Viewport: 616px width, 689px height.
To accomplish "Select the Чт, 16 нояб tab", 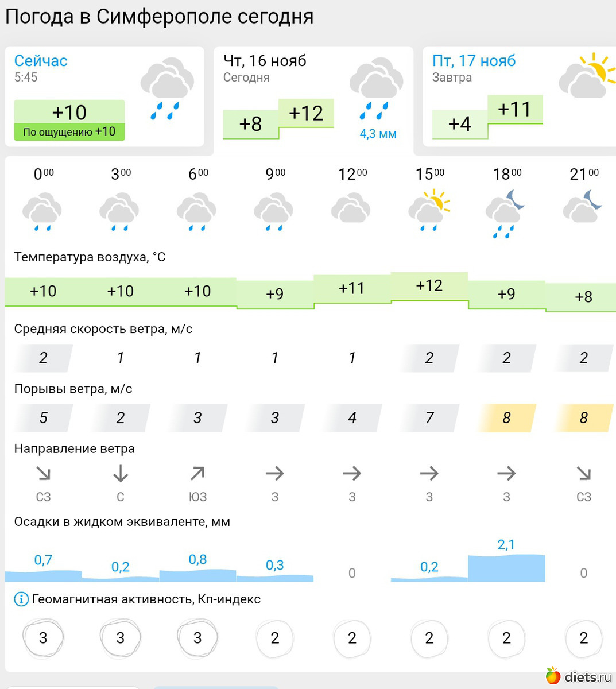I will pos(265,61).
